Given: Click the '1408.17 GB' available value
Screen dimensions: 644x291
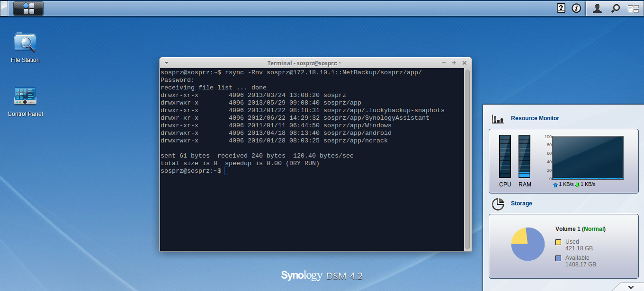Looking at the screenshot, I should 581,265.
